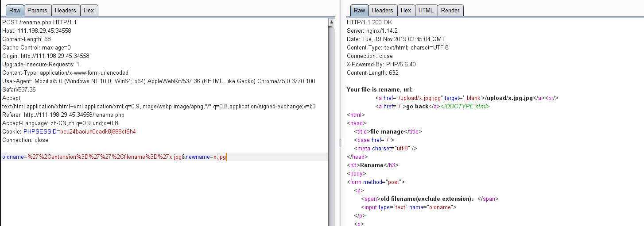Click the meta charset utf-8 line
The image size is (644, 226).
click(x=385, y=148)
